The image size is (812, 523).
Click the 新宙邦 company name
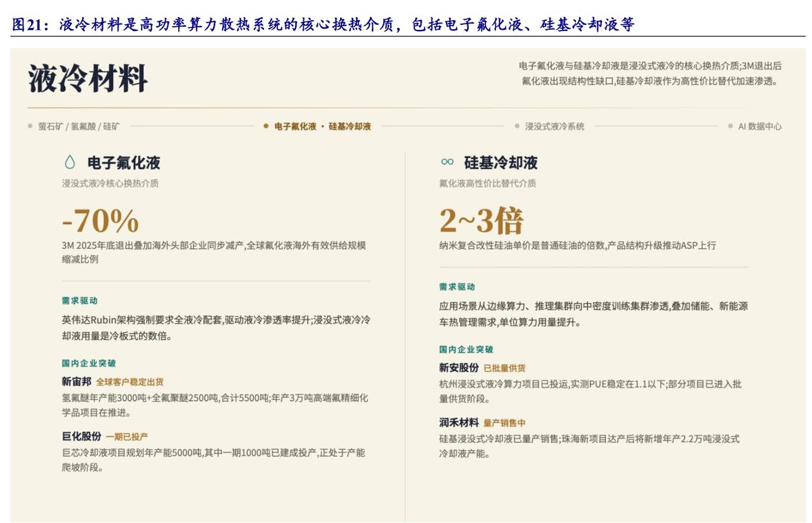76,381
